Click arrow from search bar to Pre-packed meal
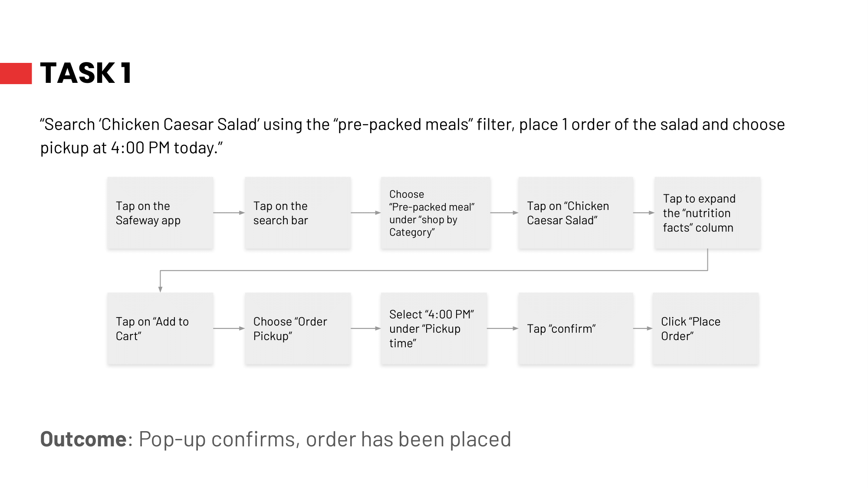 (x=365, y=213)
